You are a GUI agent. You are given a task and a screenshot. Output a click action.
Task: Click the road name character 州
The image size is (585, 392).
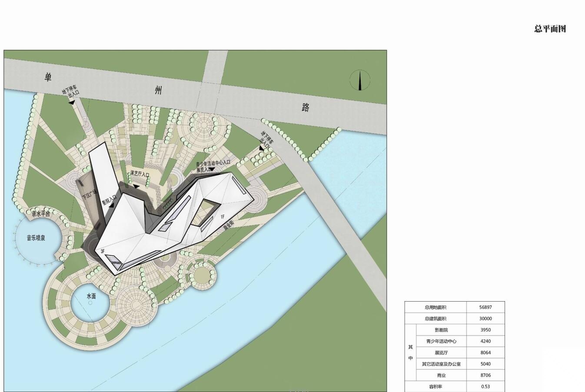pos(158,90)
